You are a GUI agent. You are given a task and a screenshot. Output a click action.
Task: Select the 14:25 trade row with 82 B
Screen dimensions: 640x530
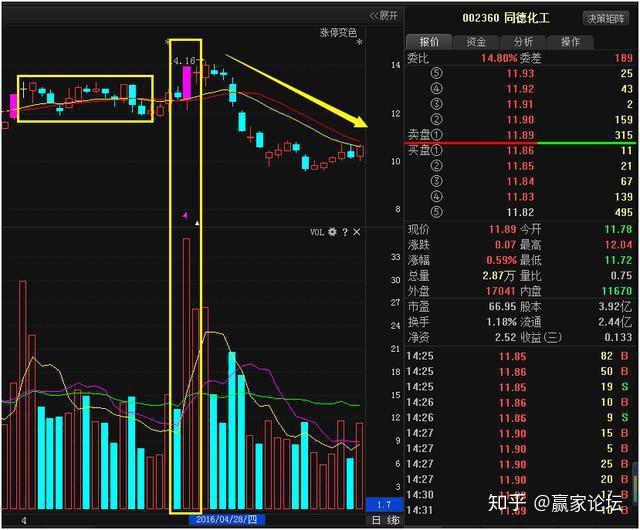click(519, 356)
